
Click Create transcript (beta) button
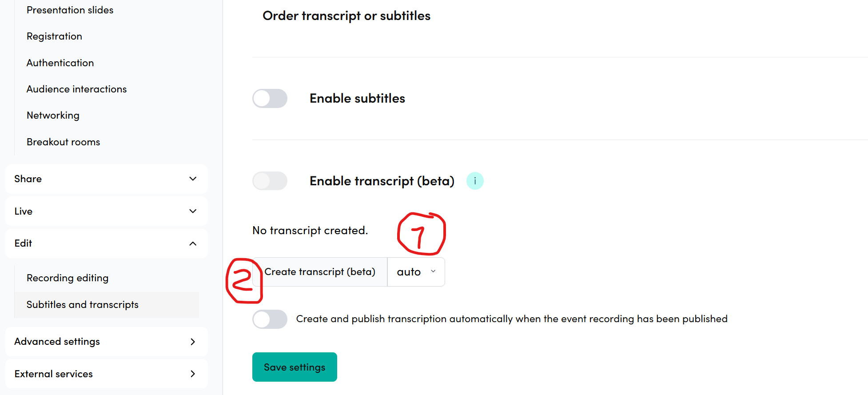(x=320, y=272)
